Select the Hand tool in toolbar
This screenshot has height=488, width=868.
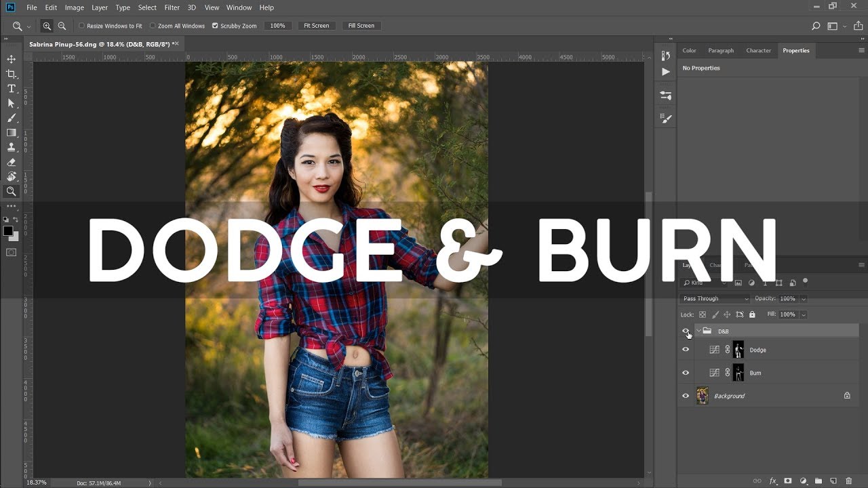click(11, 177)
